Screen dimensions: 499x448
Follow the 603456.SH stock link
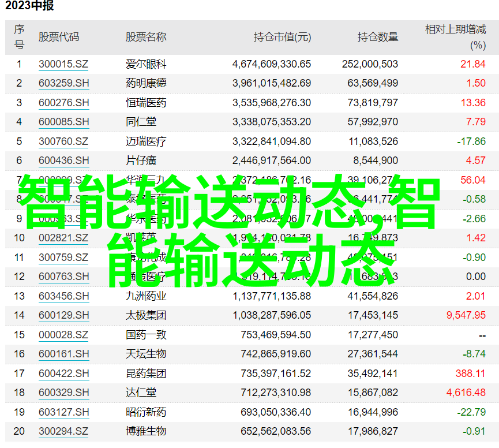64,296
